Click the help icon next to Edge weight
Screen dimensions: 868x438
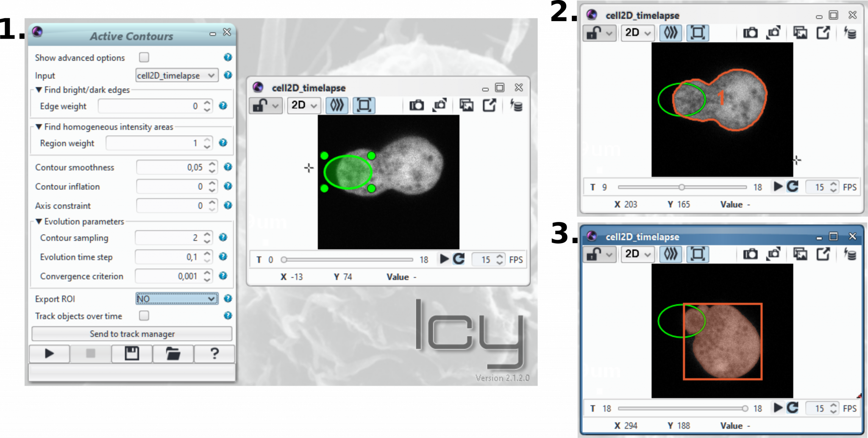coord(222,106)
